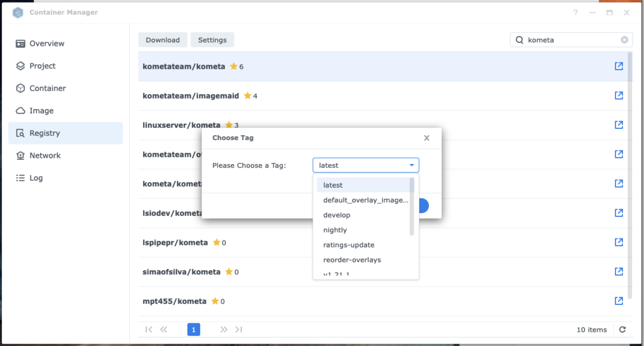Click the Download button
This screenshot has width=644, height=346.
tap(163, 40)
